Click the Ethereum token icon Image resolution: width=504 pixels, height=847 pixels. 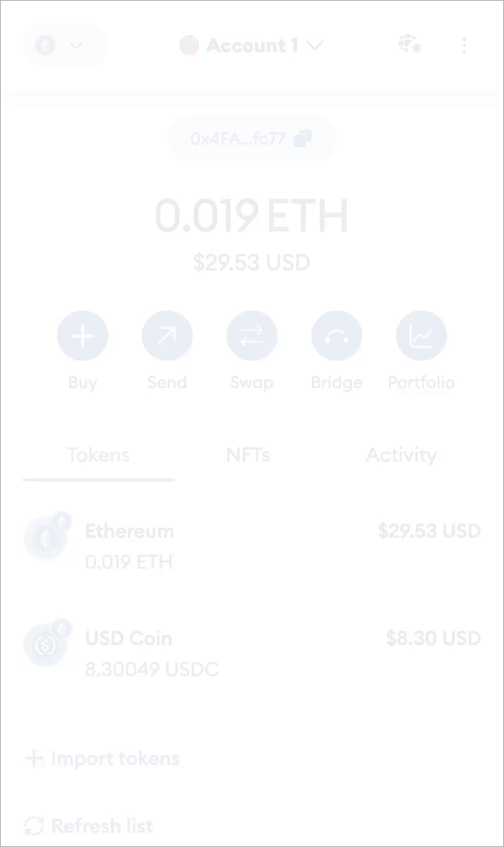[x=45, y=538]
